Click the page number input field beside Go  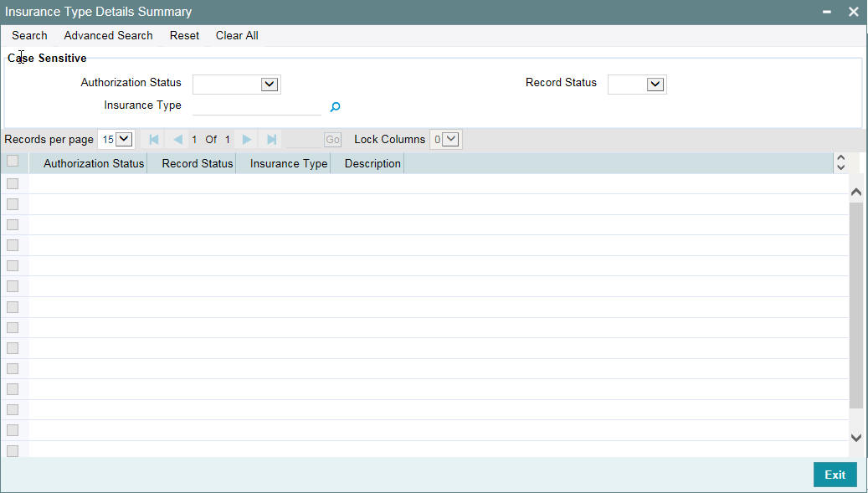click(x=304, y=140)
